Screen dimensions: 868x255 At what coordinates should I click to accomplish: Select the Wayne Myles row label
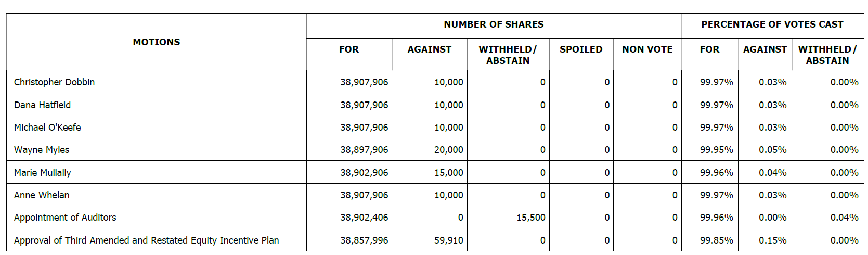pyautogui.click(x=42, y=150)
